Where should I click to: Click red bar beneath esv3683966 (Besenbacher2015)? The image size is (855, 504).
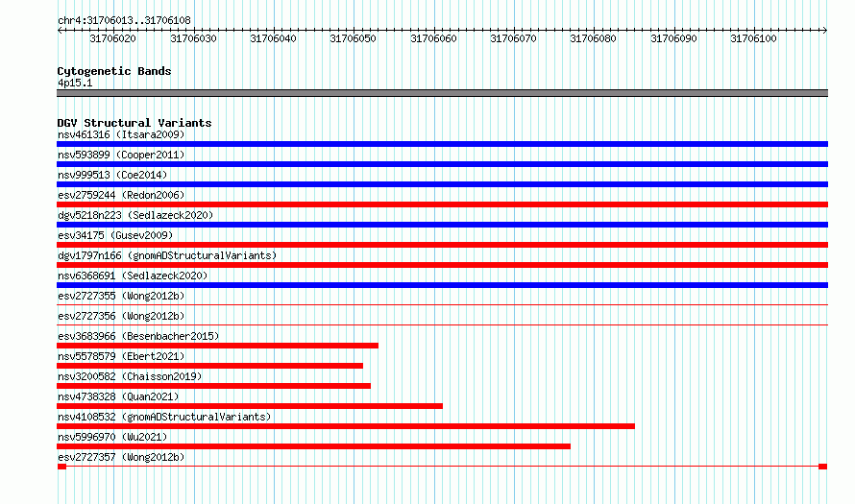(x=217, y=346)
